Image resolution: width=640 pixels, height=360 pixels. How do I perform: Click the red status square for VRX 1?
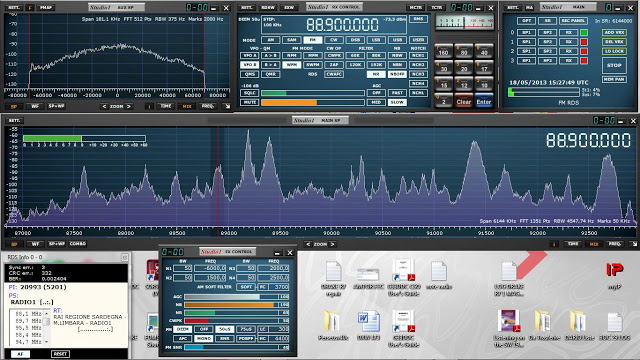584,42
